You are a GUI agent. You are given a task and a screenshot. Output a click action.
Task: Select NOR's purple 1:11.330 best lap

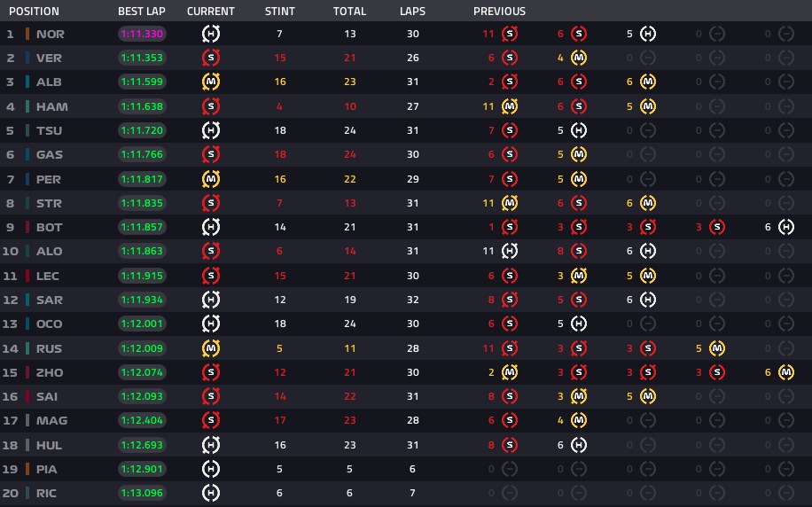coord(142,34)
